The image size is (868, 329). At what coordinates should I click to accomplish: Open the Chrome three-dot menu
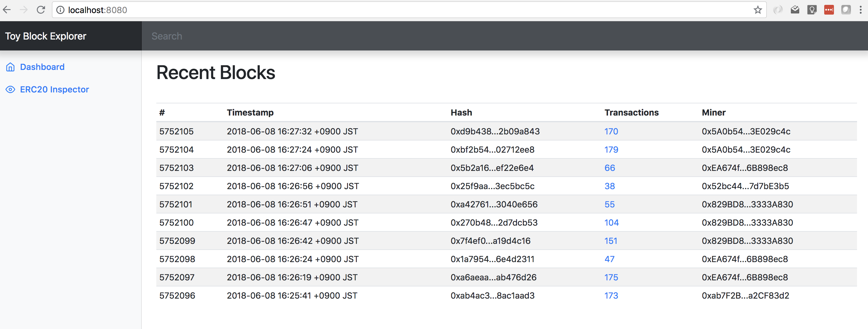point(860,10)
